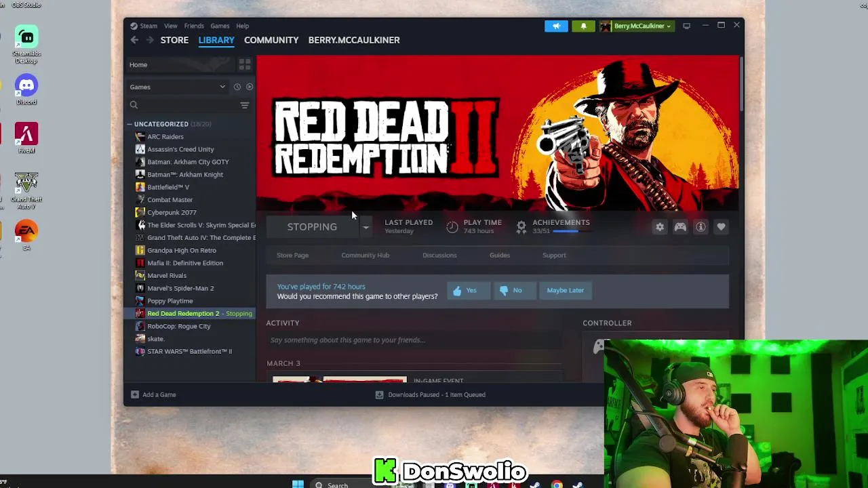Open the collections grid view icon
Image resolution: width=868 pixels, height=488 pixels.
point(245,64)
